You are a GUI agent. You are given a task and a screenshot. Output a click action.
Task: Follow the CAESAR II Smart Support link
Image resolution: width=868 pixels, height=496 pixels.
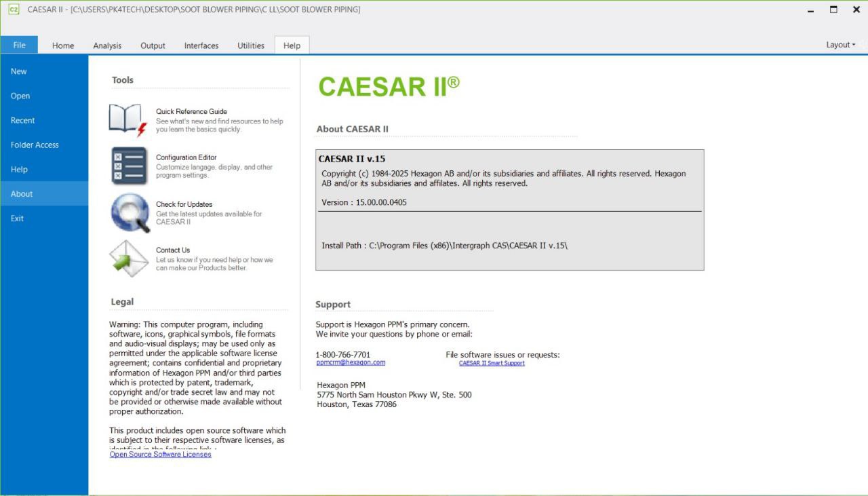point(492,363)
